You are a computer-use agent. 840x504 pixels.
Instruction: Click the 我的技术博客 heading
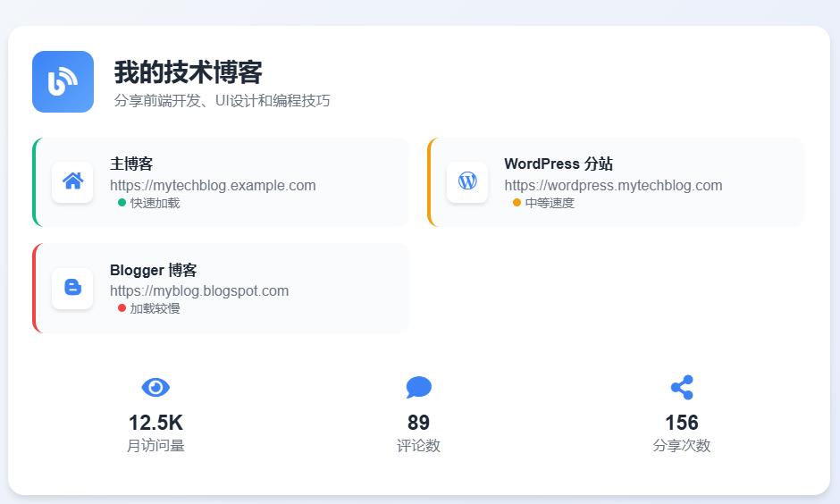pyautogui.click(x=188, y=72)
